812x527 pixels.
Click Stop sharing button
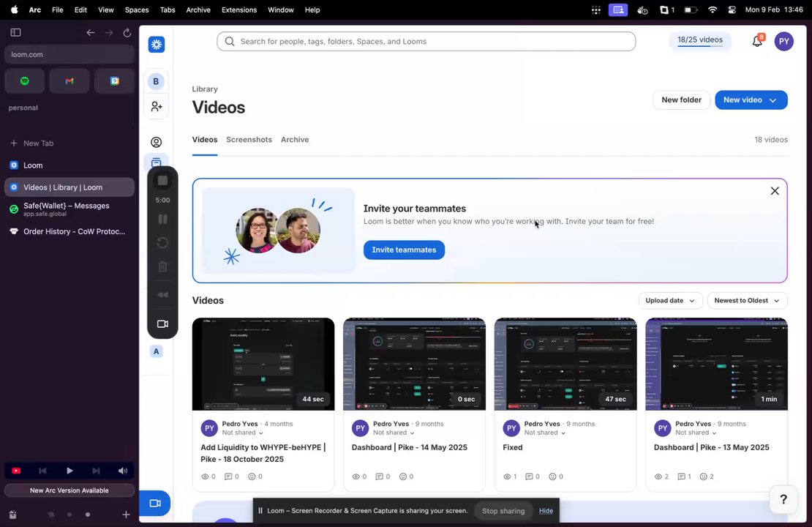pyautogui.click(x=503, y=511)
